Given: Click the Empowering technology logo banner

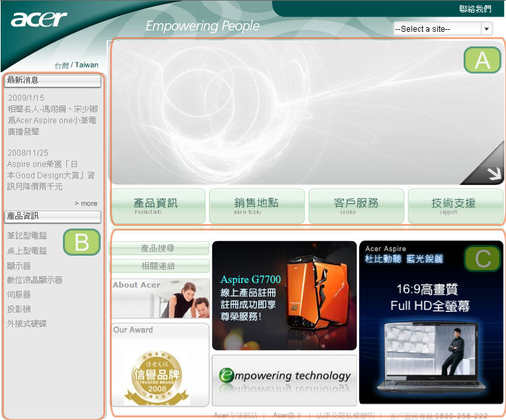Looking at the screenshot, I should pyautogui.click(x=284, y=380).
